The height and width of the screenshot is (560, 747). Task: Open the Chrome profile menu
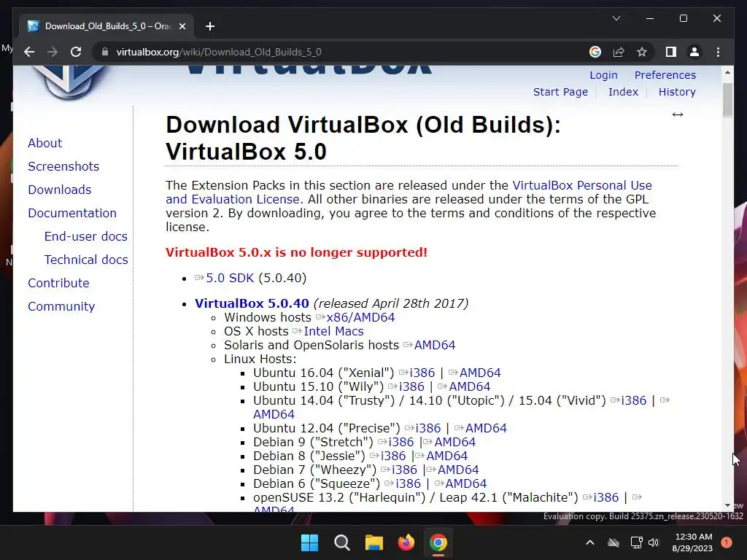(x=694, y=52)
